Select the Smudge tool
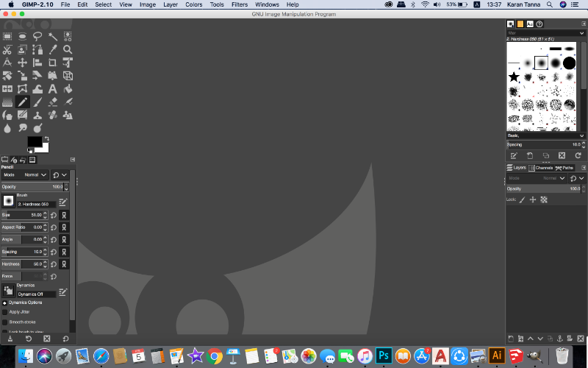This screenshot has height=368, width=588. pos(23,128)
